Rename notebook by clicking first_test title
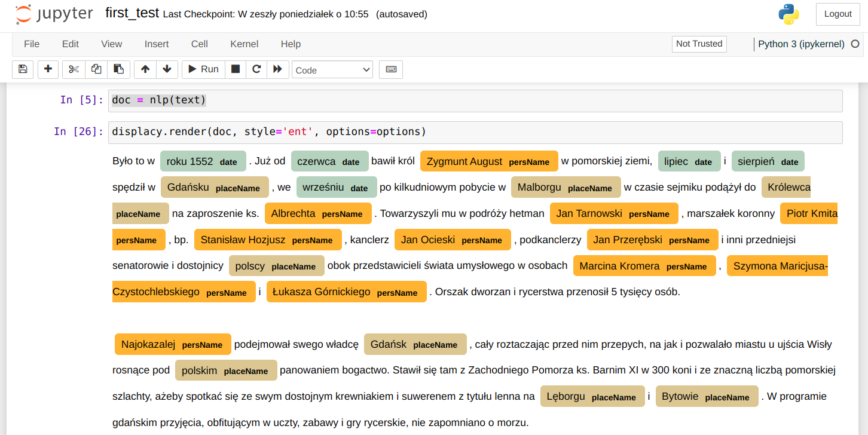Screen dimensions: 868x435 click(x=132, y=13)
